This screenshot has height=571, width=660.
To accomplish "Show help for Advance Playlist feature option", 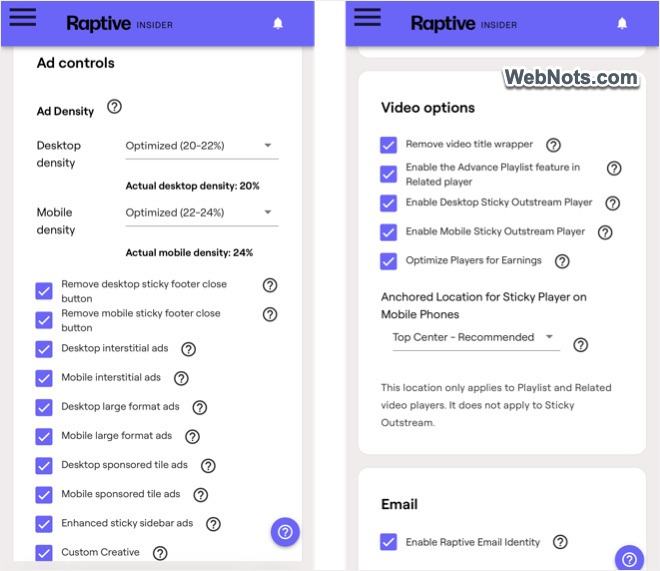I will coord(614,168).
